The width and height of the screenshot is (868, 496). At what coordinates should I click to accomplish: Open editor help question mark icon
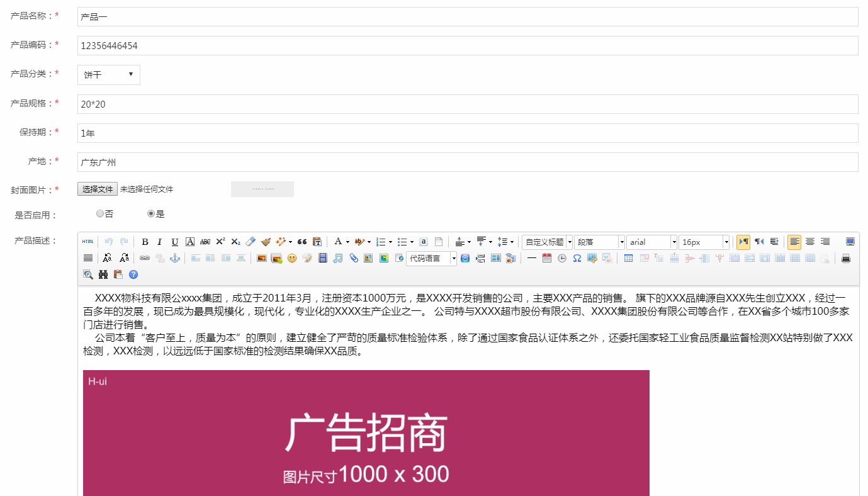tap(133, 274)
